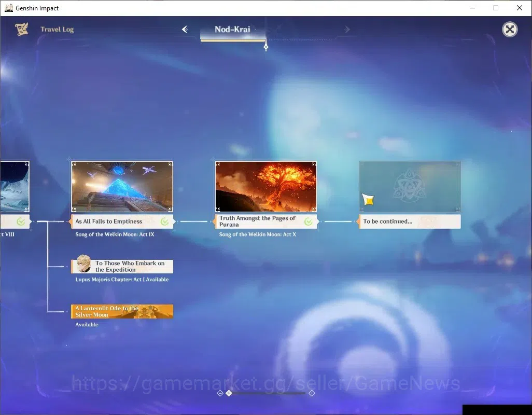
Task: Click the Genshin Impact window title icon
Action: [9, 8]
